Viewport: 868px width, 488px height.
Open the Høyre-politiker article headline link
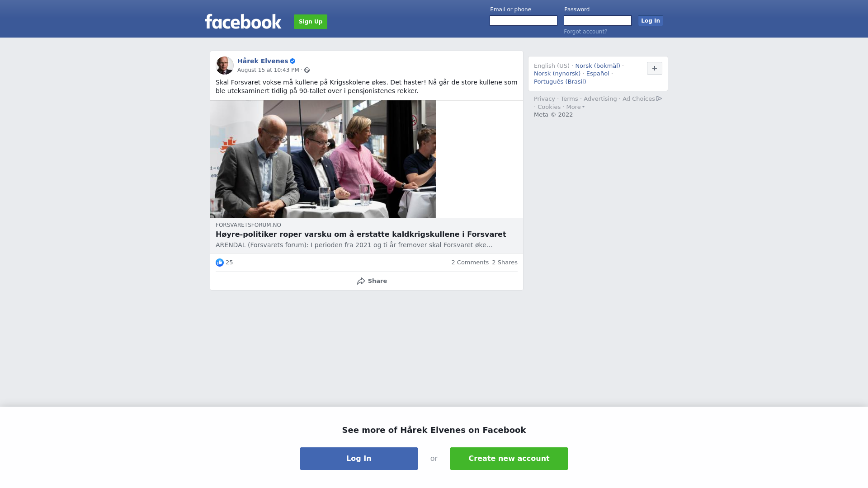pyautogui.click(x=361, y=234)
